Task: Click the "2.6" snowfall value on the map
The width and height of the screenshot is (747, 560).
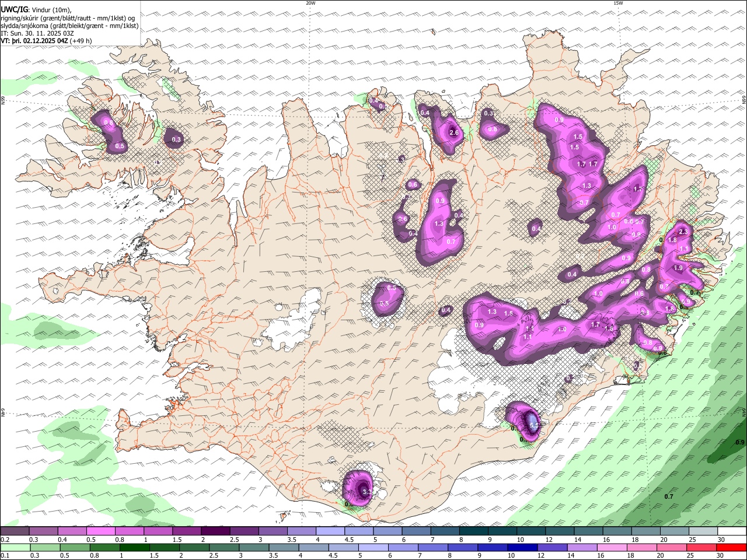Action: [454, 133]
